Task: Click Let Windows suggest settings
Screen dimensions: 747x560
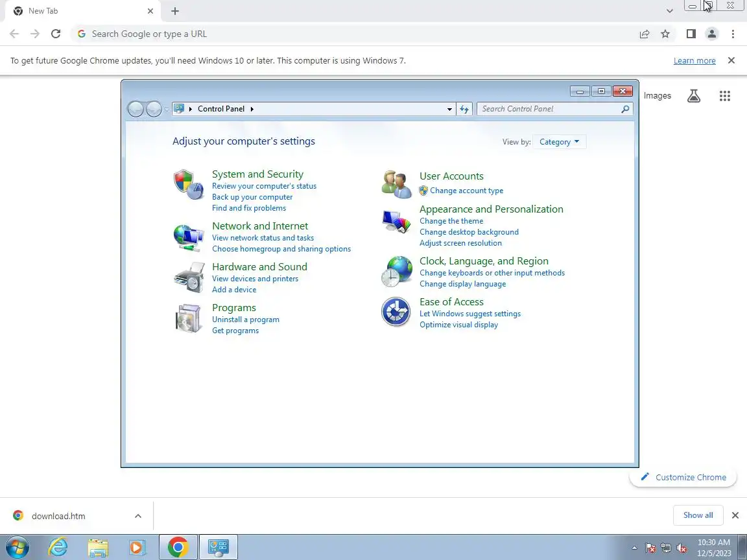Action: pos(469,314)
